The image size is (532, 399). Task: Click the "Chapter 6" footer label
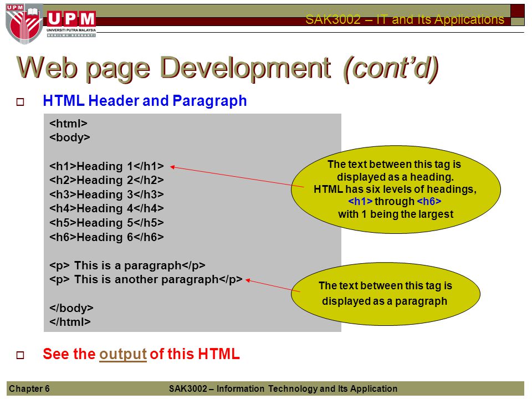pyautogui.click(x=29, y=389)
